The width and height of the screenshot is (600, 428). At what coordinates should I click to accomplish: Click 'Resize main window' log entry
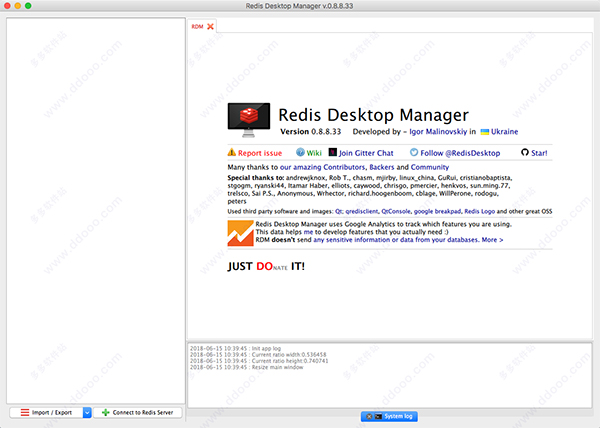(246, 367)
